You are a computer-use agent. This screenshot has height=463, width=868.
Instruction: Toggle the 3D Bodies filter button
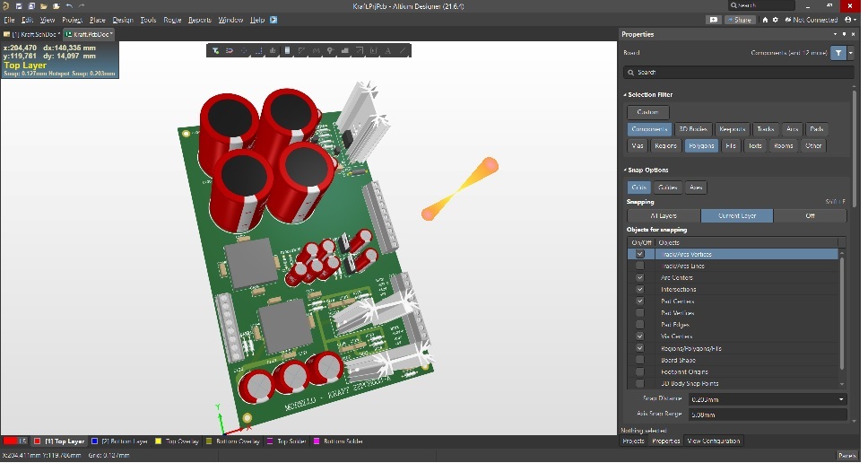694,129
